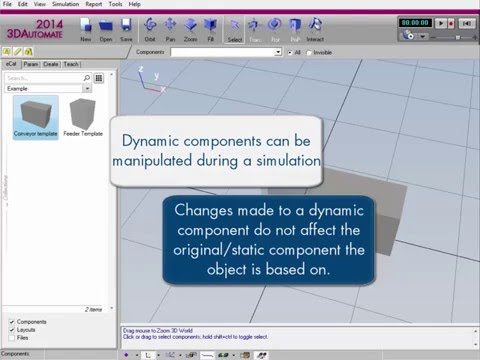Reset simulation with the rewind button
The width and height of the screenshot is (480, 360).
(x=467, y=23)
